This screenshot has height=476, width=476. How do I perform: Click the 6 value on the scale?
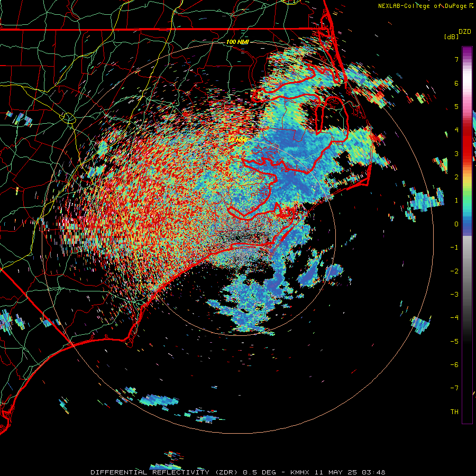pos(456,83)
